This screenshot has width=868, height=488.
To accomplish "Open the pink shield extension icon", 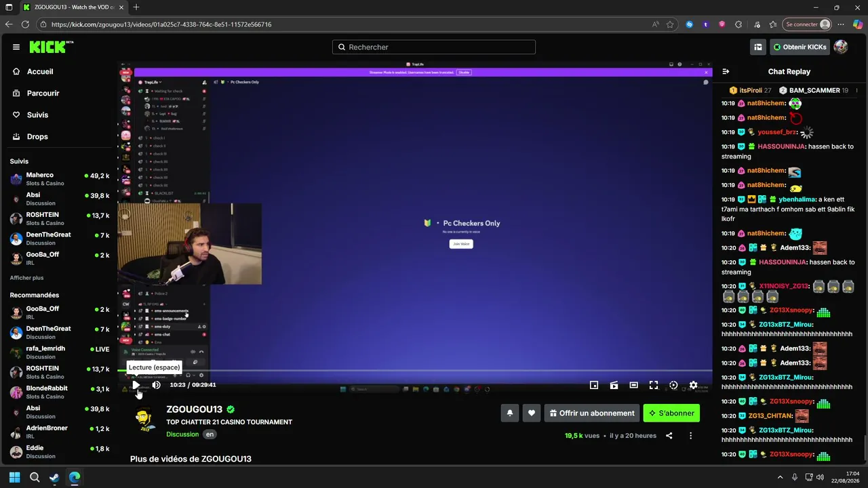I will pos(722,24).
